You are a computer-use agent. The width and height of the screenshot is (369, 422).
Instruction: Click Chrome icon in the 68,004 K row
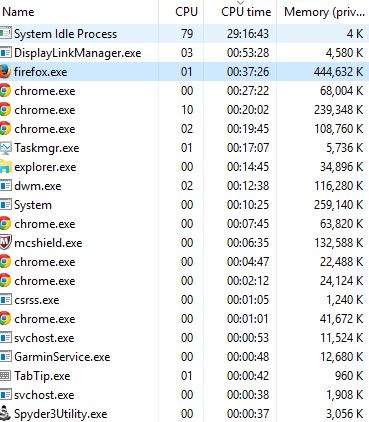click(5, 90)
